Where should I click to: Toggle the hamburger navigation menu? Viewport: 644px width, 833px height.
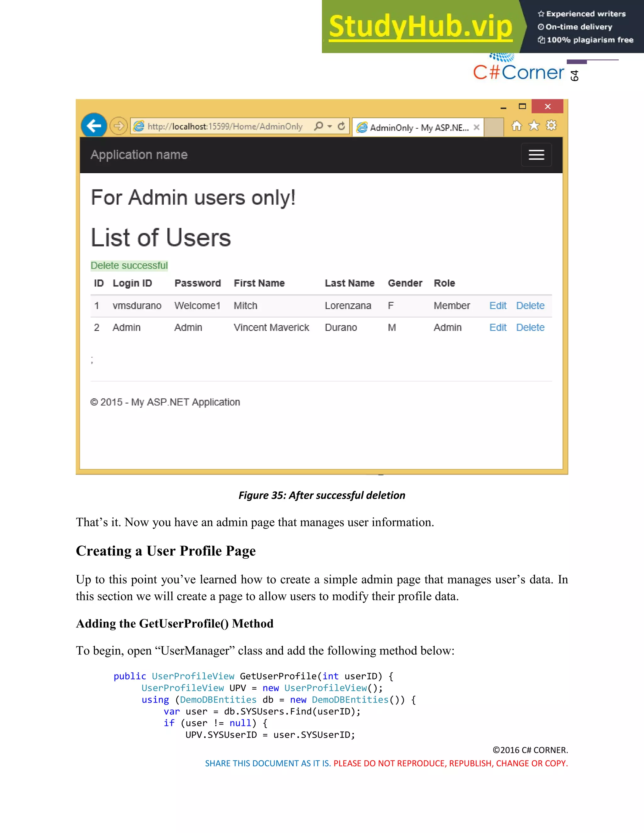pyautogui.click(x=536, y=155)
